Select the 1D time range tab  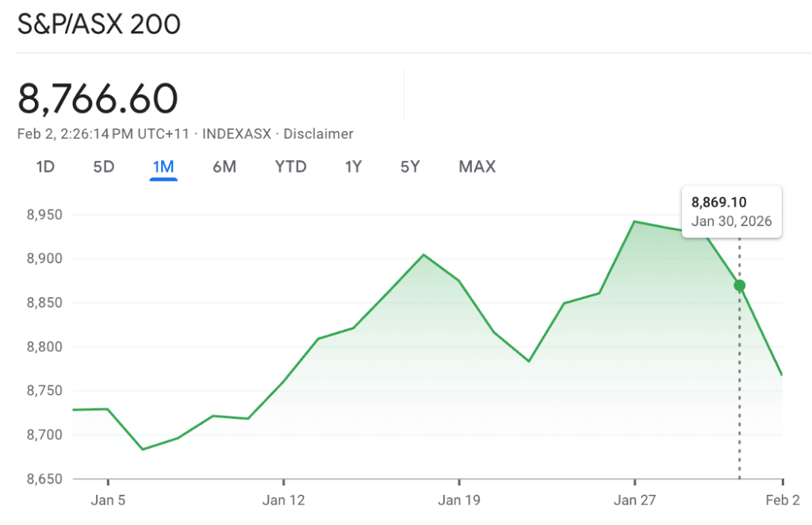tap(45, 167)
